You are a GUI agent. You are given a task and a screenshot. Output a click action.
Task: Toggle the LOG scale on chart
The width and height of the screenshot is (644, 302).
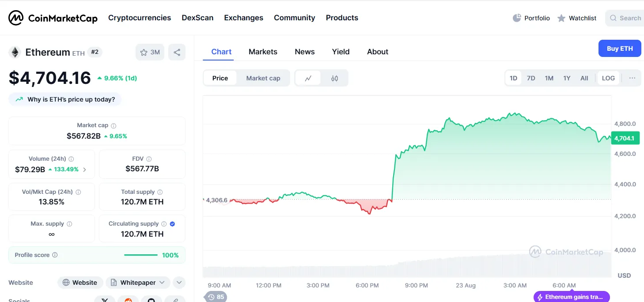pyautogui.click(x=608, y=78)
